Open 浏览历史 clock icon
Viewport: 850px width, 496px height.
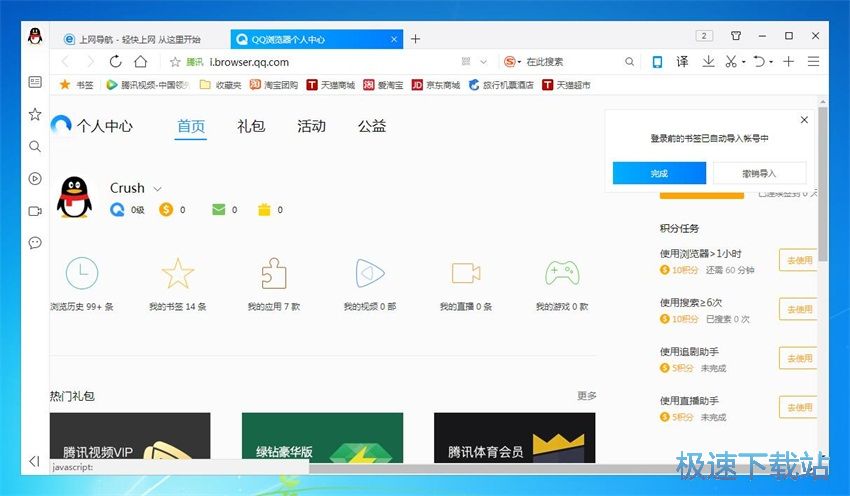(82, 273)
